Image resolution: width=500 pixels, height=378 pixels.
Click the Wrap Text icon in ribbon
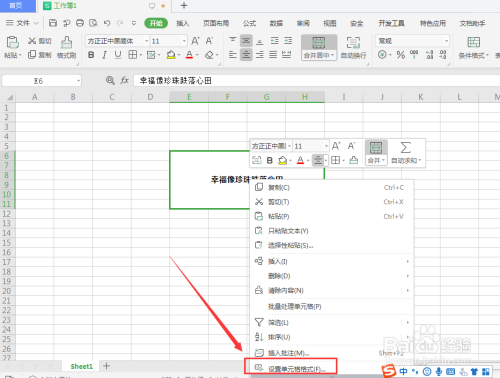(x=353, y=43)
